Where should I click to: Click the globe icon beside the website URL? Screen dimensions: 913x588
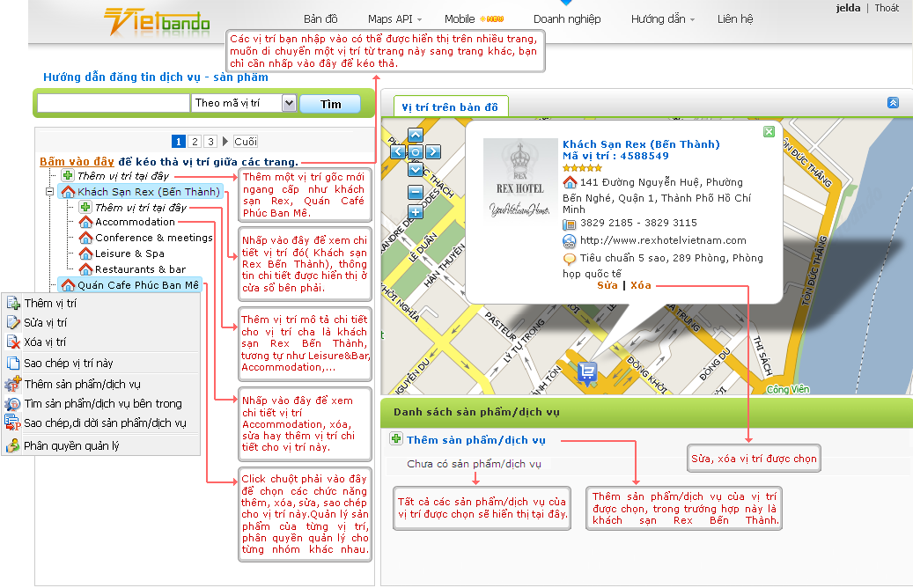tap(570, 241)
